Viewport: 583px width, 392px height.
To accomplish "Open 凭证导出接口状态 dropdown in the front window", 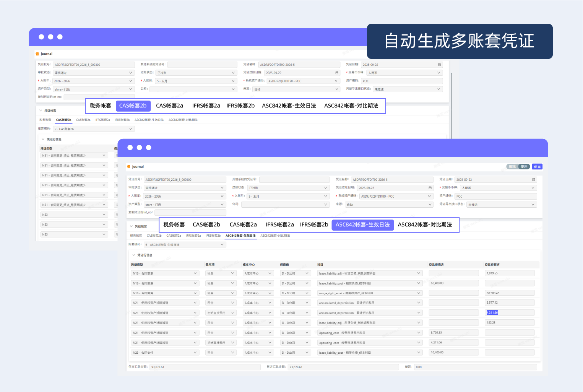I will [x=502, y=205].
